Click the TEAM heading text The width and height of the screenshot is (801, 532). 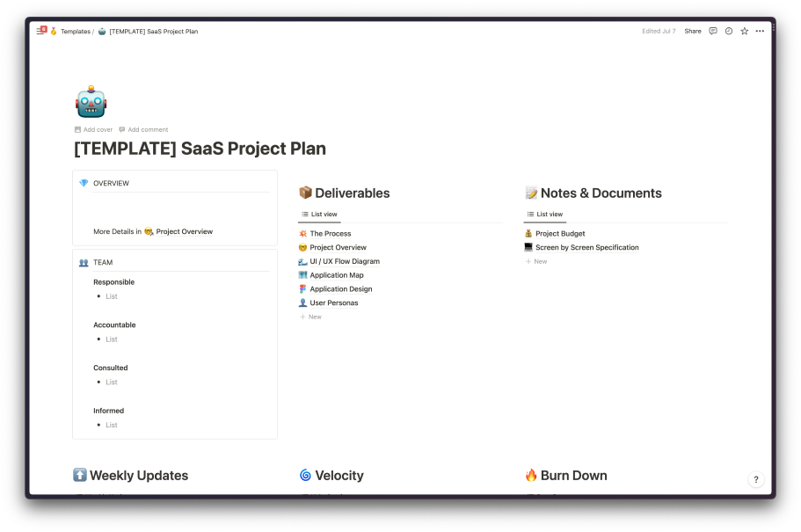tap(103, 262)
